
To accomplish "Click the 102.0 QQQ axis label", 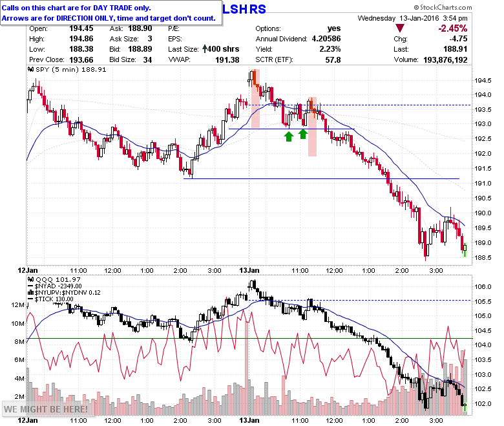I will (483, 403).
